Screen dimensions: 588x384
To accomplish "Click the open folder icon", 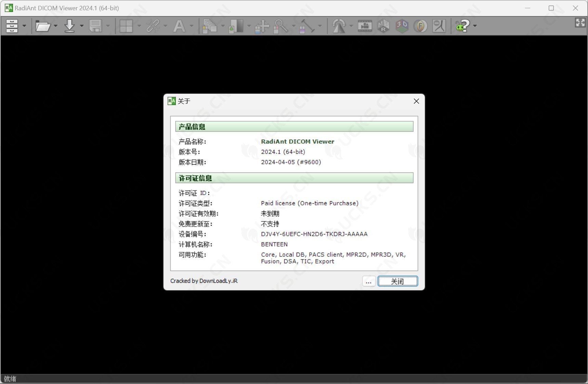I will [x=43, y=26].
